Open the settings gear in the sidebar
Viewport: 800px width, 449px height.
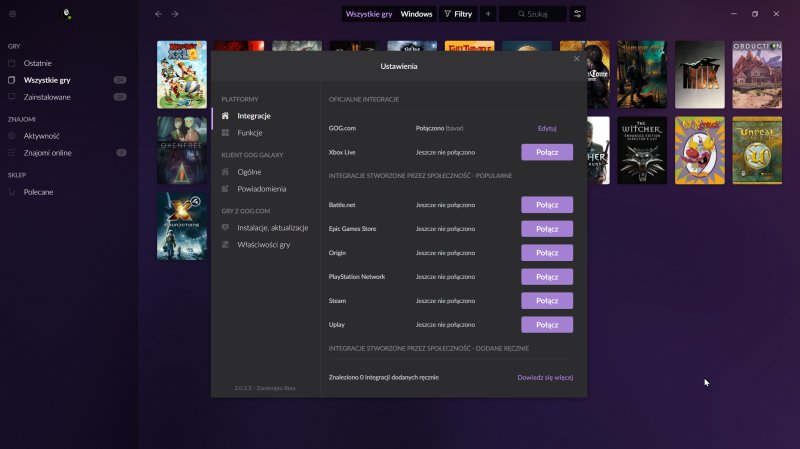[12, 14]
